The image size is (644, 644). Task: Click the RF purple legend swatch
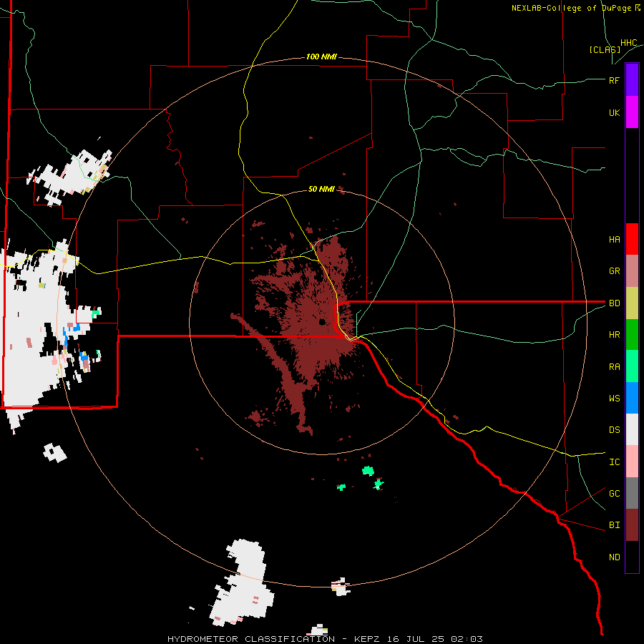(x=632, y=80)
